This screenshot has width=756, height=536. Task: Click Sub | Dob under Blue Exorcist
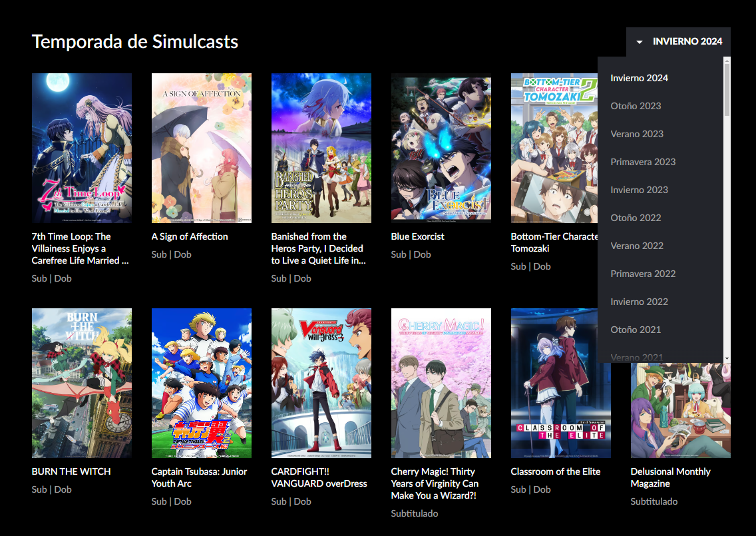(x=411, y=254)
